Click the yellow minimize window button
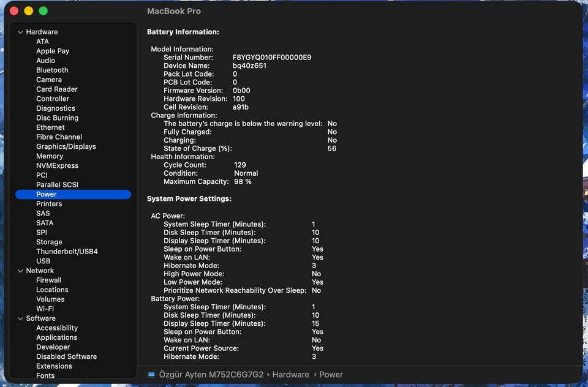This screenshot has height=387, width=588. pos(29,11)
